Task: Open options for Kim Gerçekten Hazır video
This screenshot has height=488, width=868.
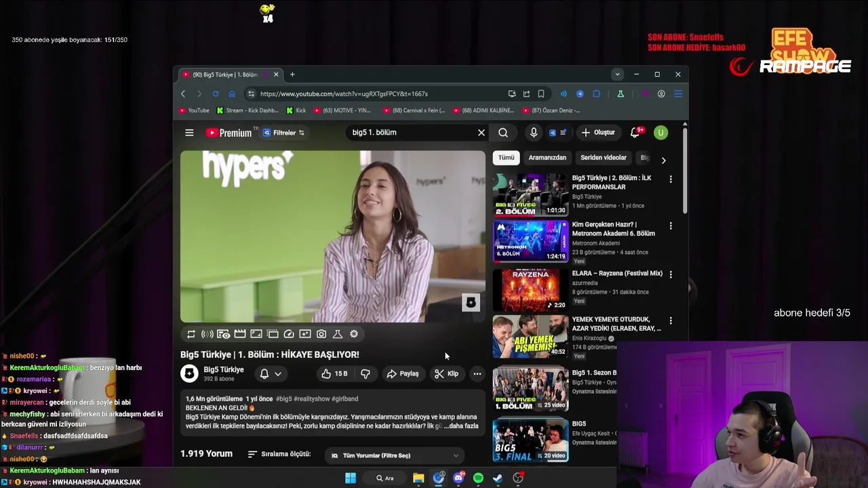Action: point(671,226)
